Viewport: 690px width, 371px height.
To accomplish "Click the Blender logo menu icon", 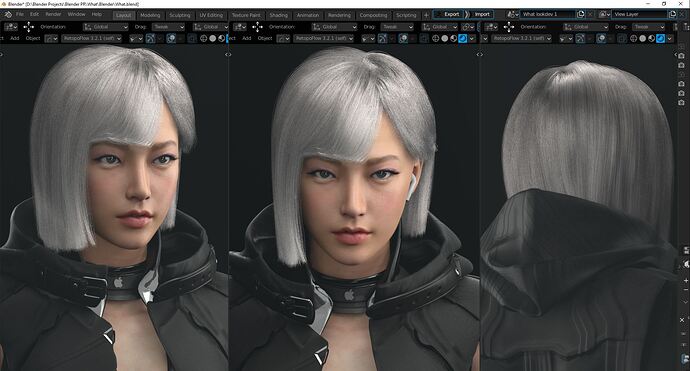I will 8,14.
